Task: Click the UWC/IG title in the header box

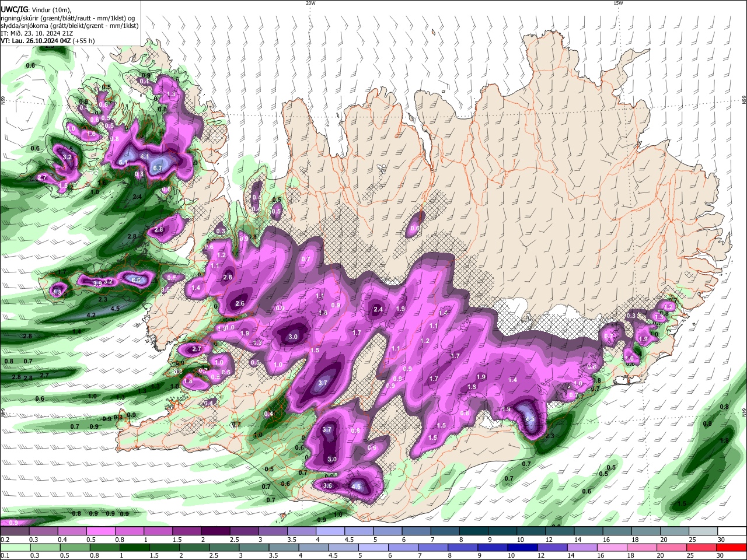Action: [14, 9]
